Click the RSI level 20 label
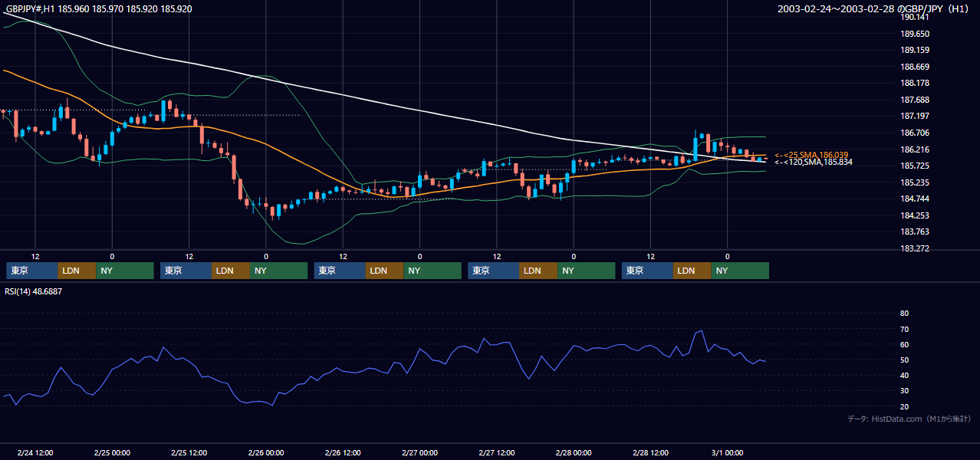 pyautogui.click(x=904, y=407)
